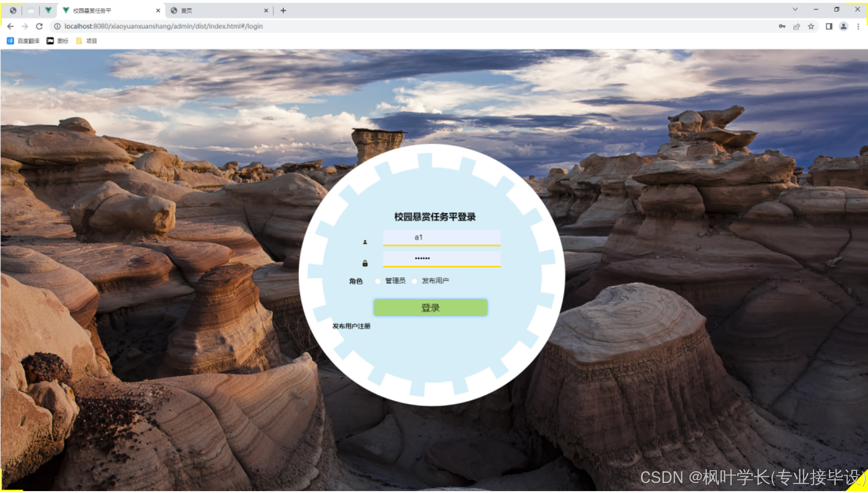The width and height of the screenshot is (868, 493).
Task: Click the 角色 label
Action: point(356,281)
